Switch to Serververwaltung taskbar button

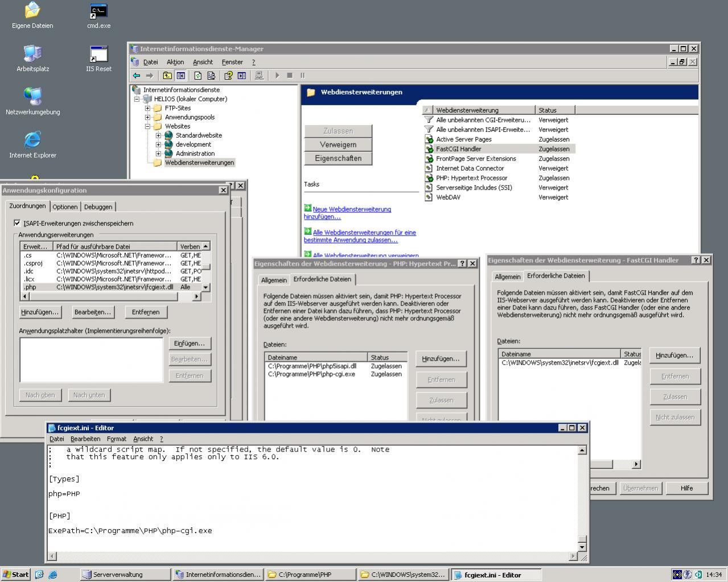125,575
